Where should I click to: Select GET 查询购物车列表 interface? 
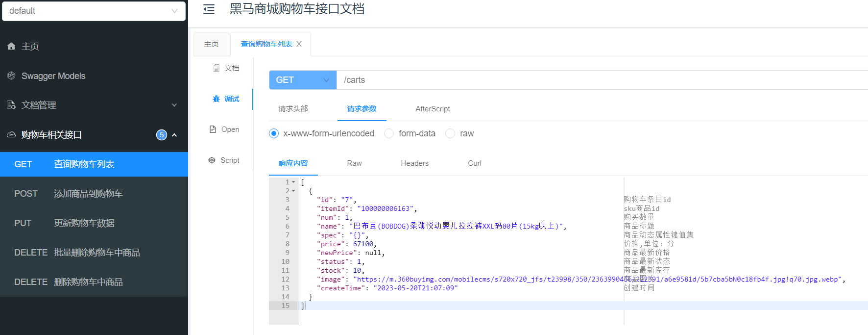[x=94, y=164]
